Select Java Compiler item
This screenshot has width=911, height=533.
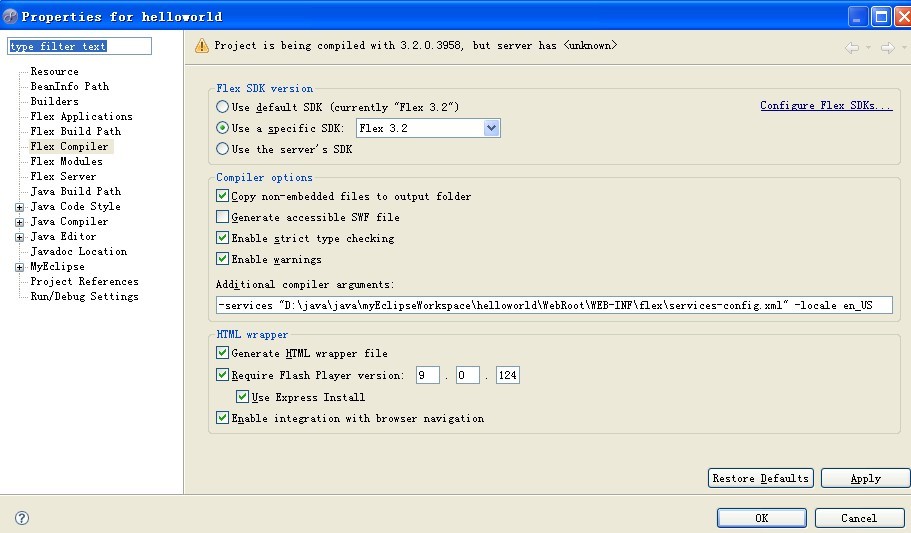(69, 221)
